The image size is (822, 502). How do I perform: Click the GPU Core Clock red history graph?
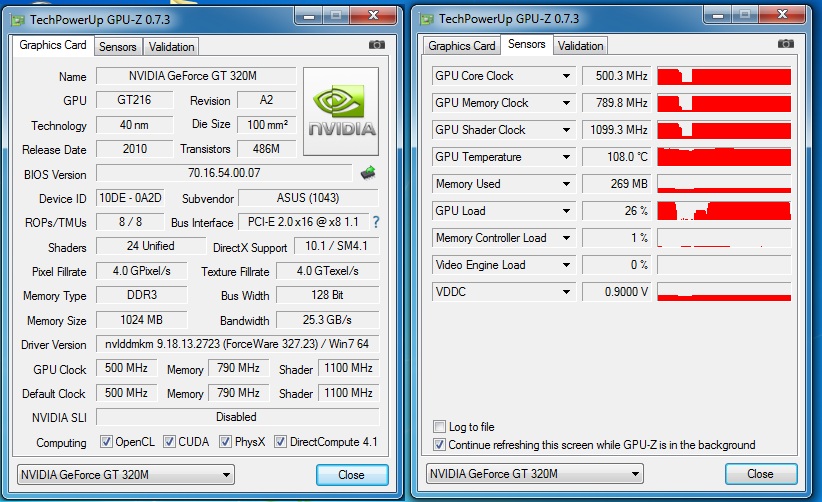(724, 76)
